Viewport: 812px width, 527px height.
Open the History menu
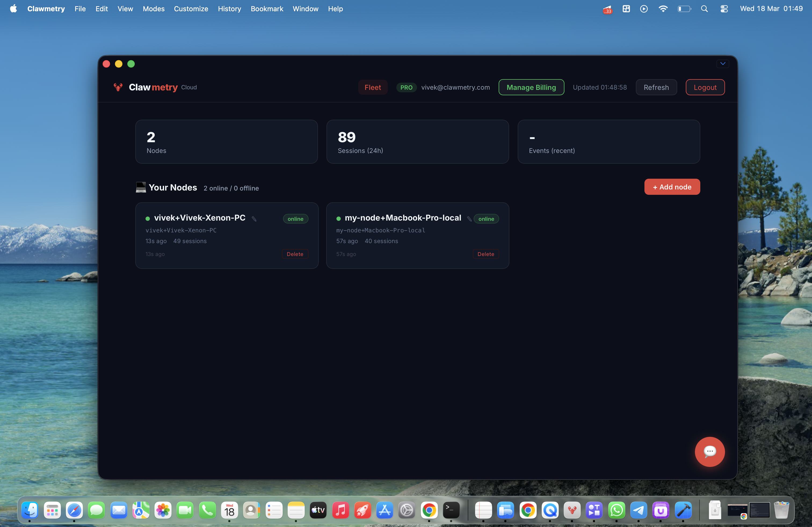coord(229,9)
